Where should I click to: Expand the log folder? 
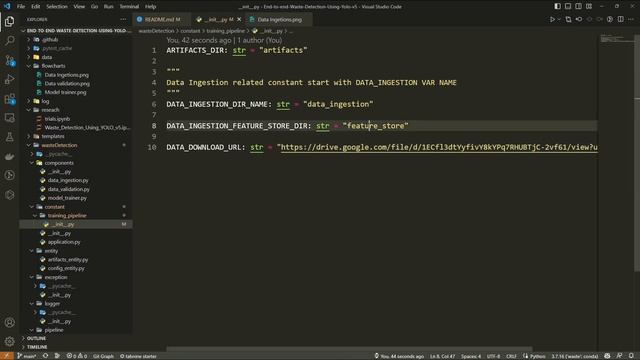coord(45,101)
